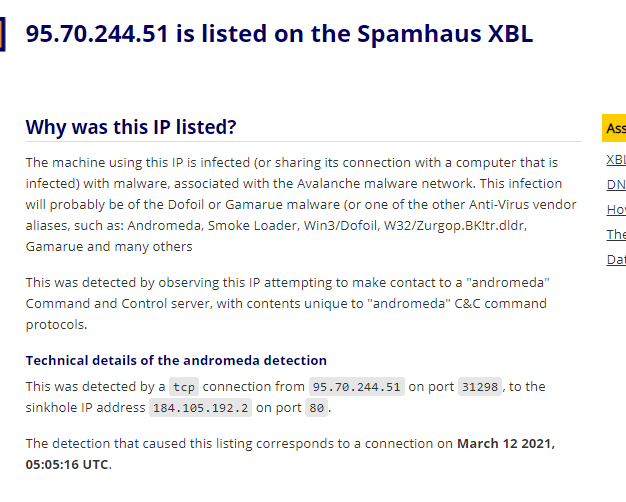Click the port 31298 code box
This screenshot has width=626, height=502.
coord(481,387)
